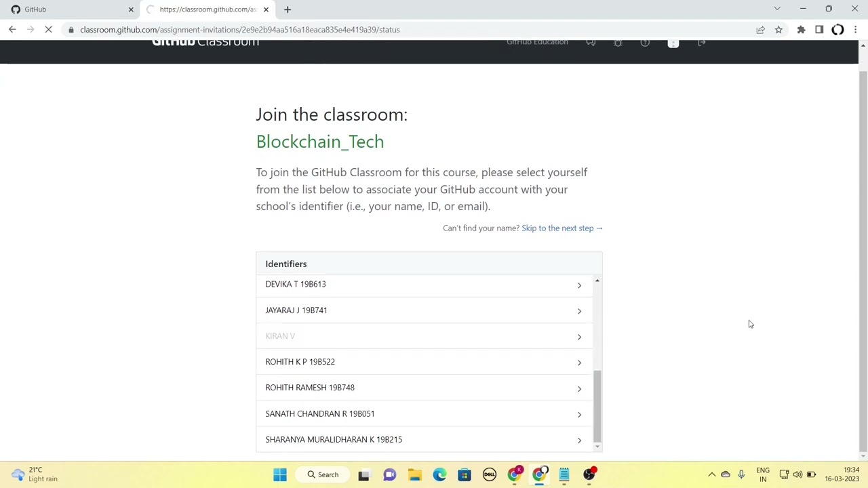Open the weather widget showing 21°C

34,474
